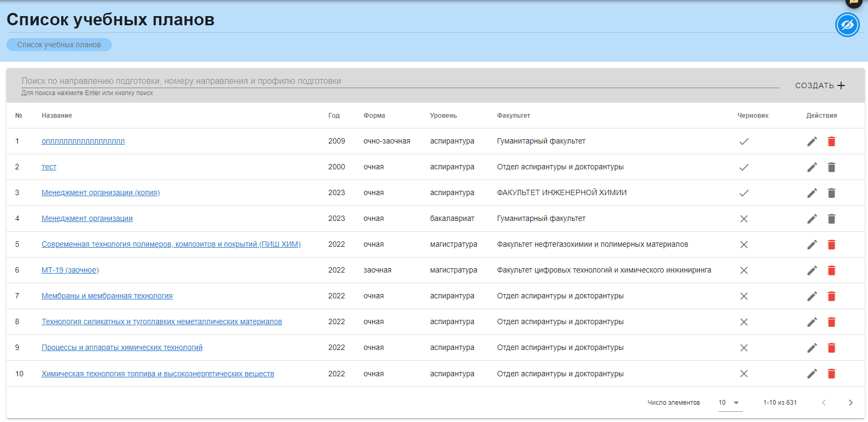Toggle the draft cross for 'Менеджмент организации'
The height and width of the screenshot is (422, 868).
tap(744, 219)
